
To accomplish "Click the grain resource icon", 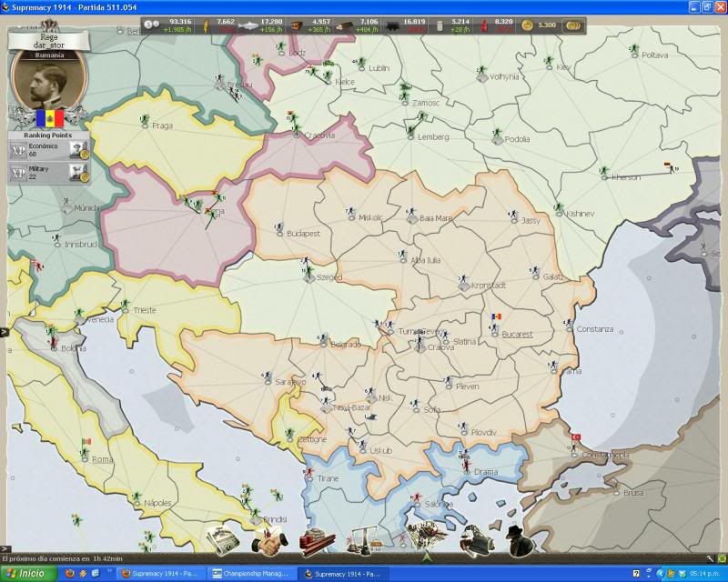I will pos(205,25).
